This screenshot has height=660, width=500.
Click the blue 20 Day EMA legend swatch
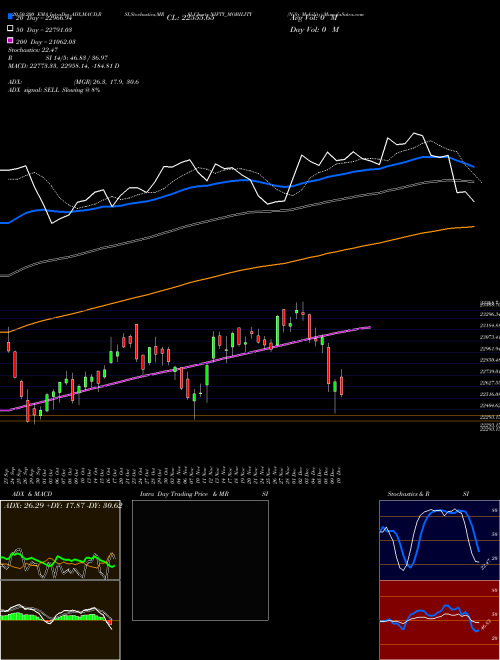click(x=11, y=16)
